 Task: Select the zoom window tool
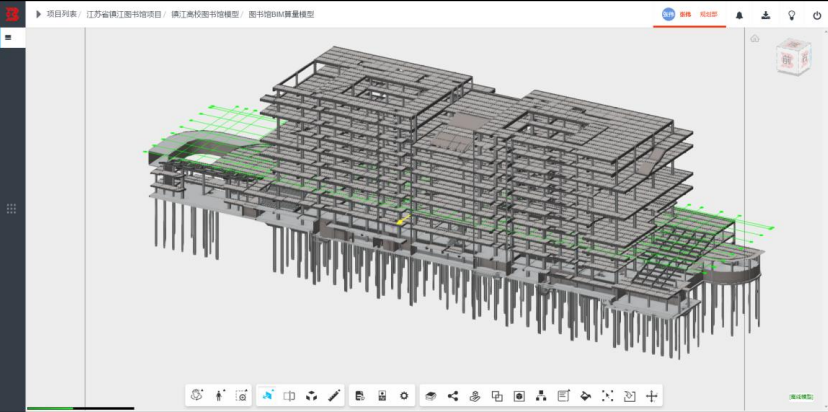point(242,395)
